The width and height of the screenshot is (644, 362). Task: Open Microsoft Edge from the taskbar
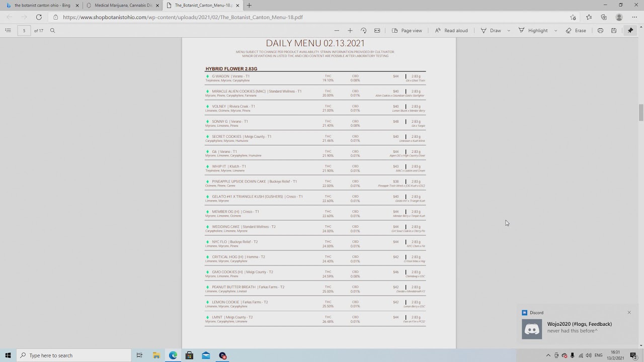click(173, 355)
